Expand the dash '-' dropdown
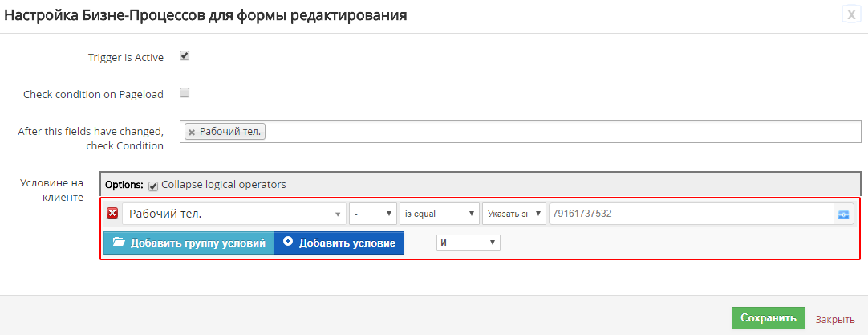 [373, 214]
